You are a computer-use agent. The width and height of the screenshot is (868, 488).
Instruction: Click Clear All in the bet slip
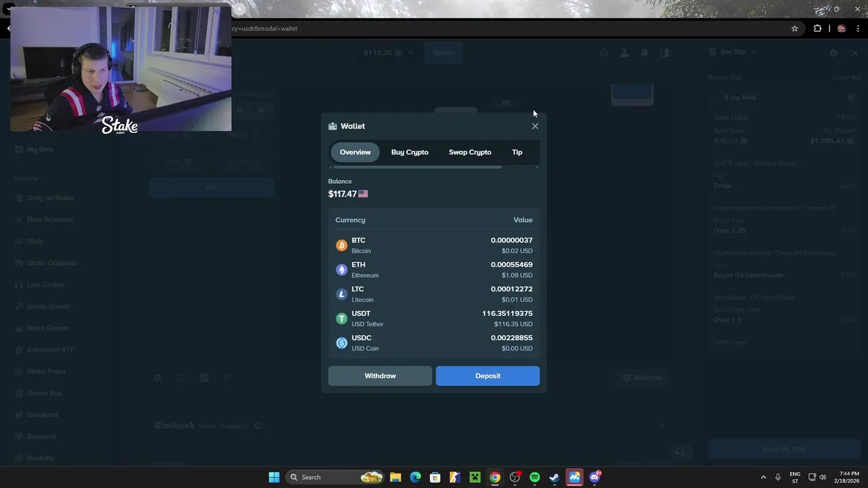click(x=846, y=77)
